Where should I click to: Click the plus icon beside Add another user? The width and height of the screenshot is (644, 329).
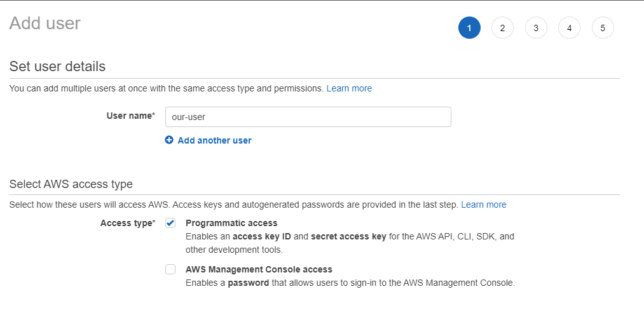(169, 140)
